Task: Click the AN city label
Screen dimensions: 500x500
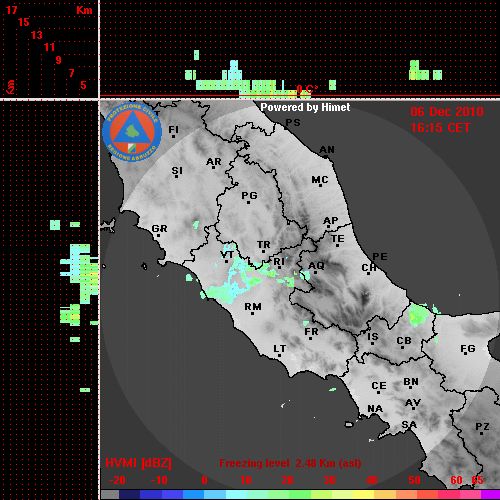Action: 327,150
